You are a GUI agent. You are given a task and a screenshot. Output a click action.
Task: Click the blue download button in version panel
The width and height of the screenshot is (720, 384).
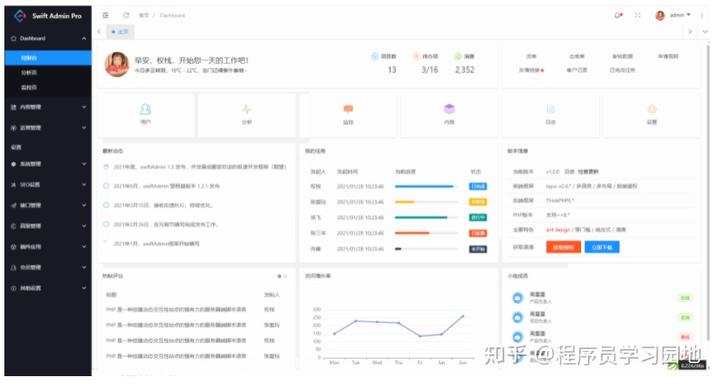click(x=602, y=247)
